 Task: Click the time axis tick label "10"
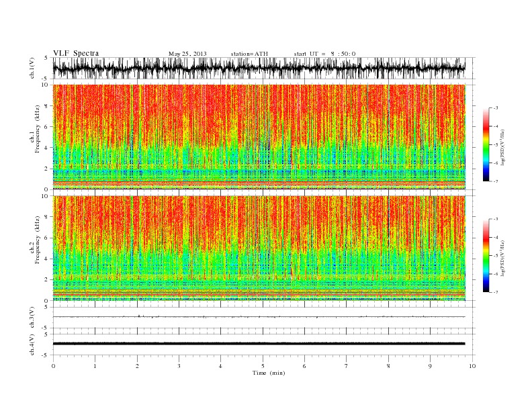472,366
